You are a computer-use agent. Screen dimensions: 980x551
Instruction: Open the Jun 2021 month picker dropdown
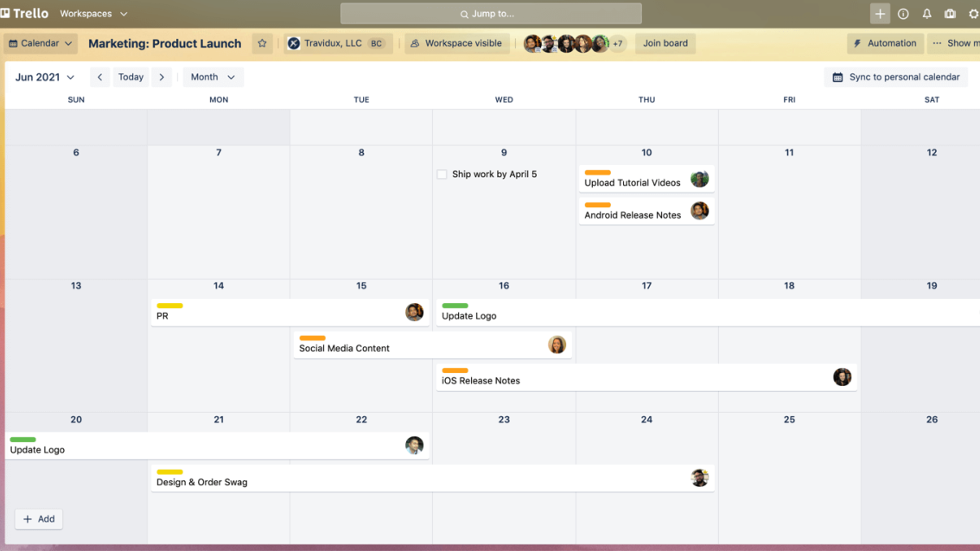44,77
